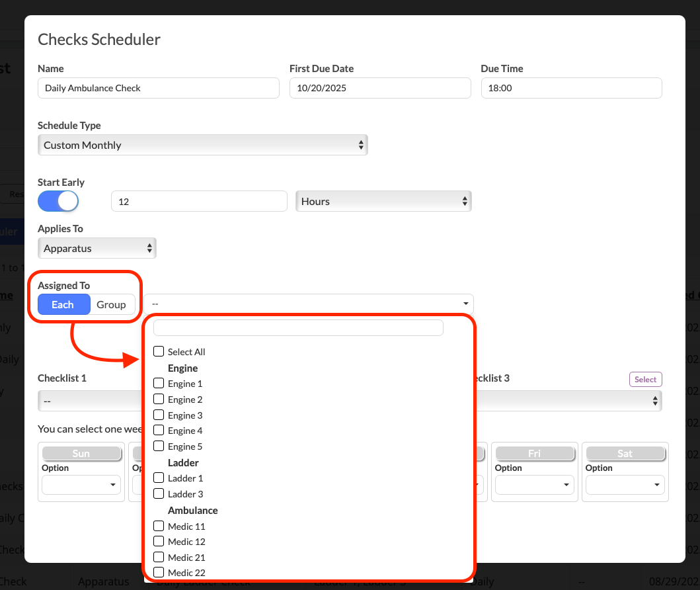700x590 pixels.
Task: Choose the Each assignment option
Action: 63,304
